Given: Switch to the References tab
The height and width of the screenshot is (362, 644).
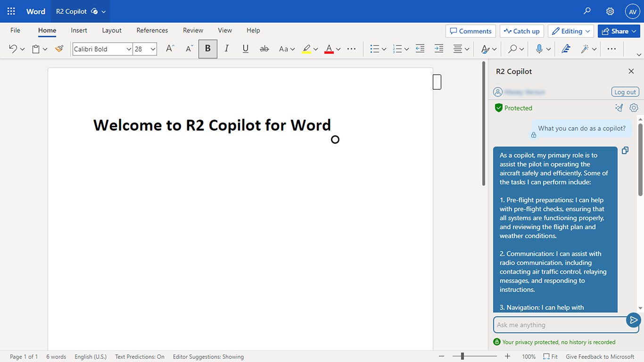Looking at the screenshot, I should coord(152,30).
